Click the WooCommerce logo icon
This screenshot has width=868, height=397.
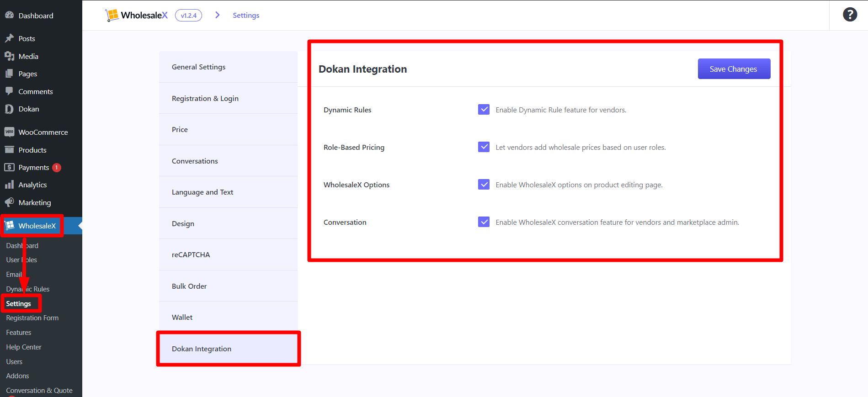tap(9, 132)
